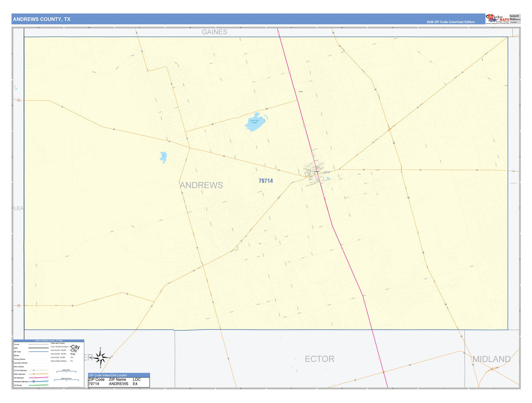Image resolution: width=532 pixels, height=403 pixels.
Task: Click the Scale in Miles bar
Action: click(x=66, y=371)
